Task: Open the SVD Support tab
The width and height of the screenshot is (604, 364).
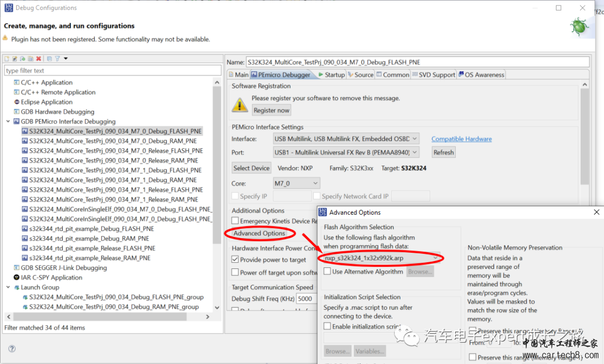Action: coord(434,75)
